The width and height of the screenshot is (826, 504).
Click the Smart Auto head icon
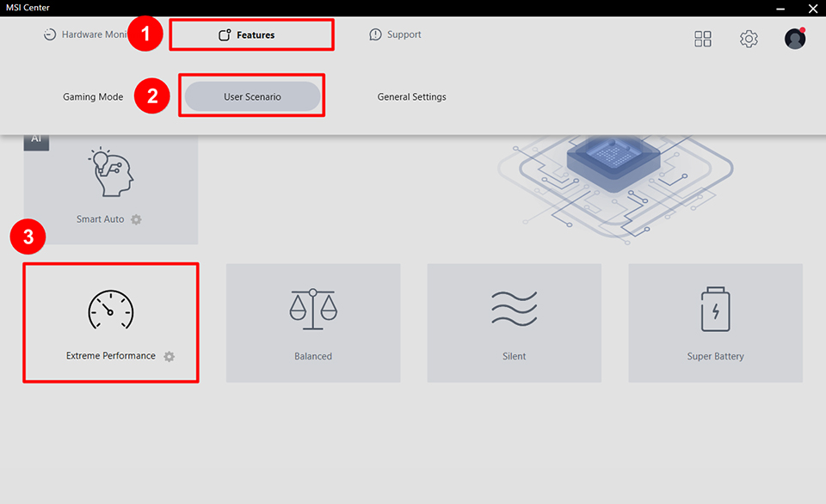click(x=111, y=173)
